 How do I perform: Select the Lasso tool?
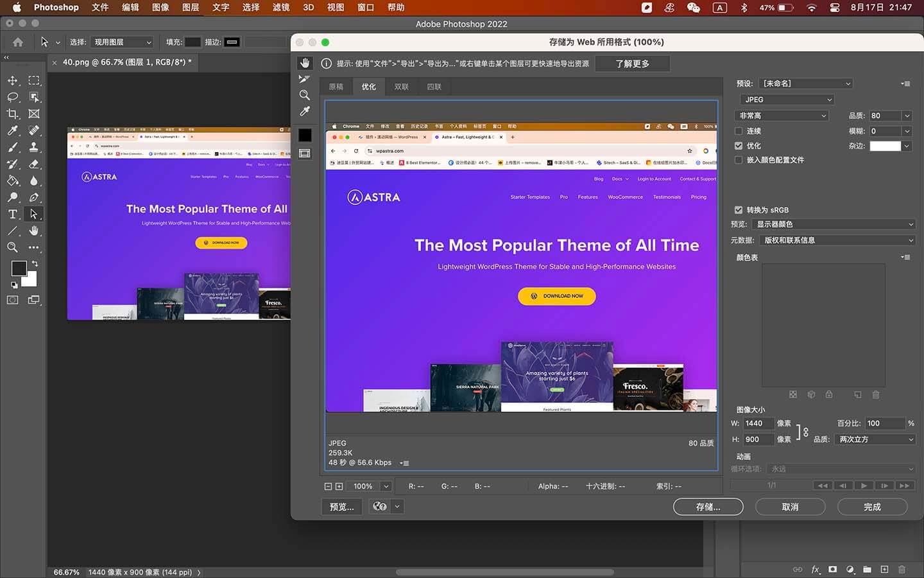[12, 97]
